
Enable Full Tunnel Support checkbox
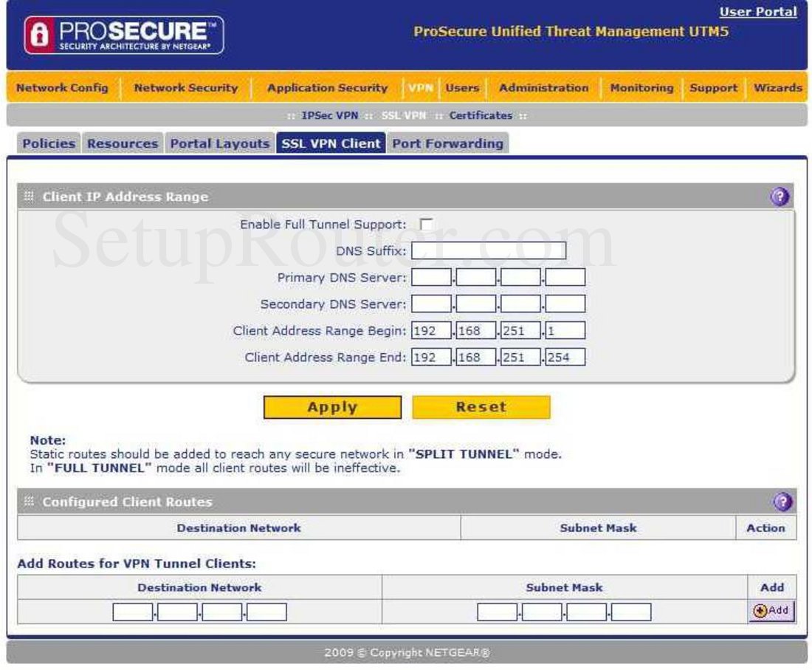click(426, 225)
